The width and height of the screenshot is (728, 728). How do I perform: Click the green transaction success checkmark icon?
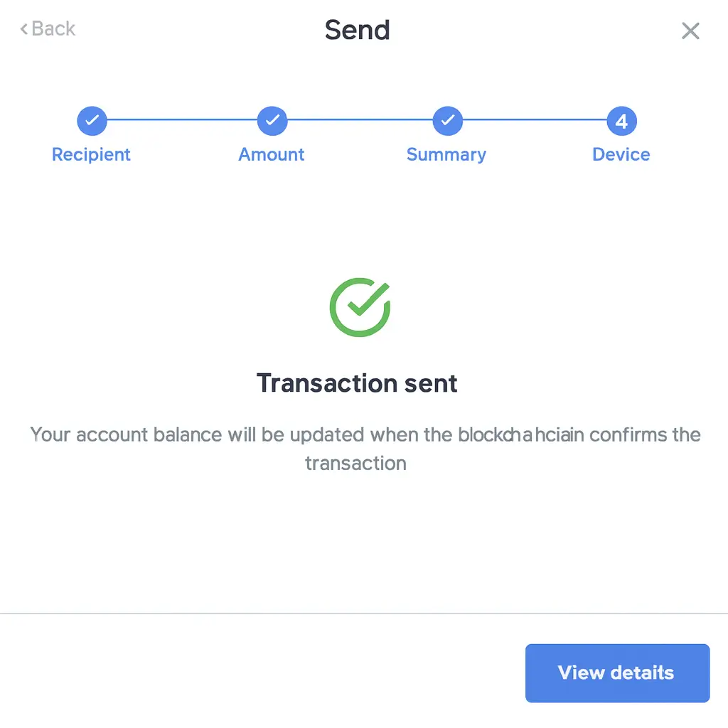[360, 307]
